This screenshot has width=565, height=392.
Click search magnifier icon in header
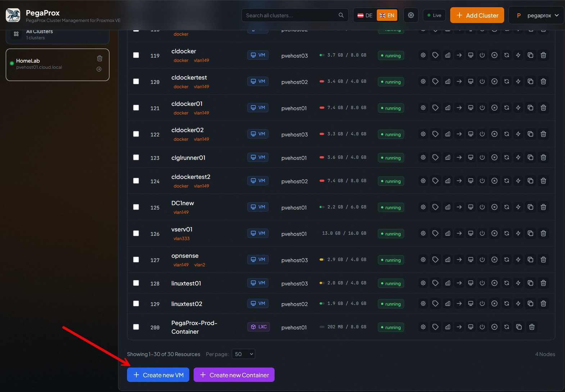(x=341, y=15)
